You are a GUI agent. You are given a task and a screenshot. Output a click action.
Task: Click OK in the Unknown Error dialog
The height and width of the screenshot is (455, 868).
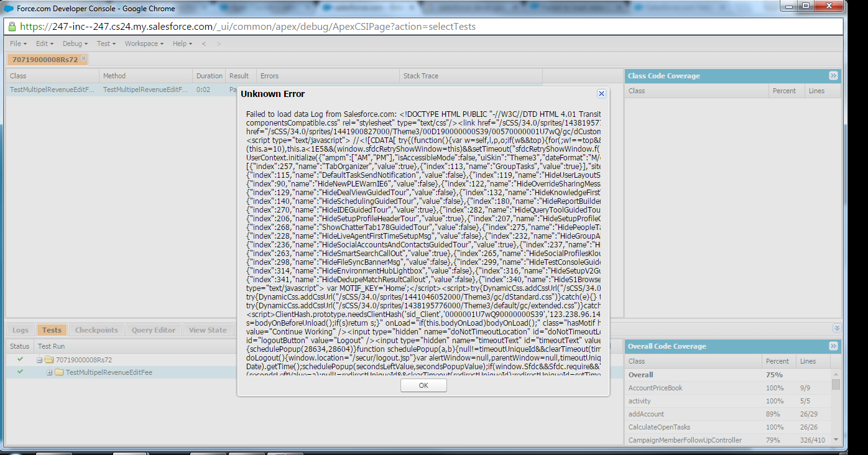coord(423,385)
